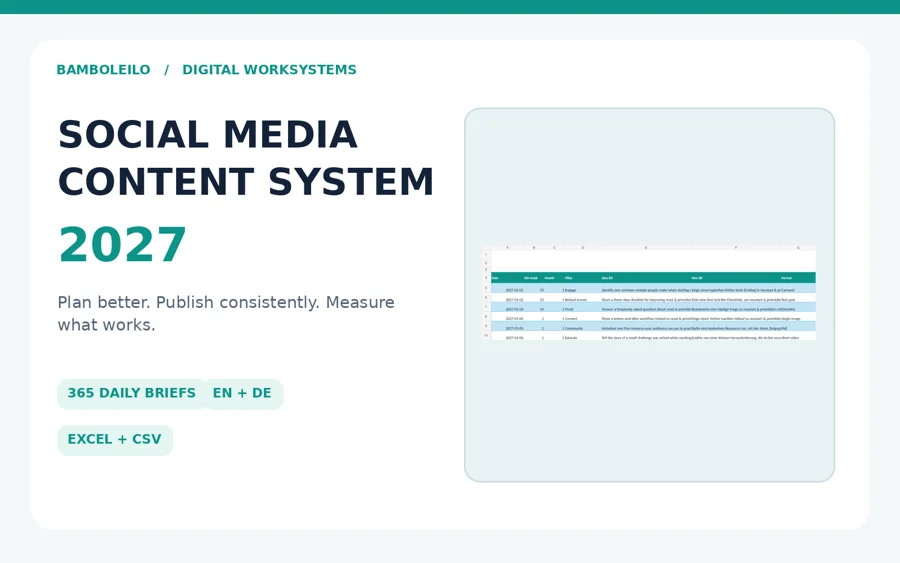Click the Idea EN column header
Screen dimensions: 900x563
(x=607, y=278)
